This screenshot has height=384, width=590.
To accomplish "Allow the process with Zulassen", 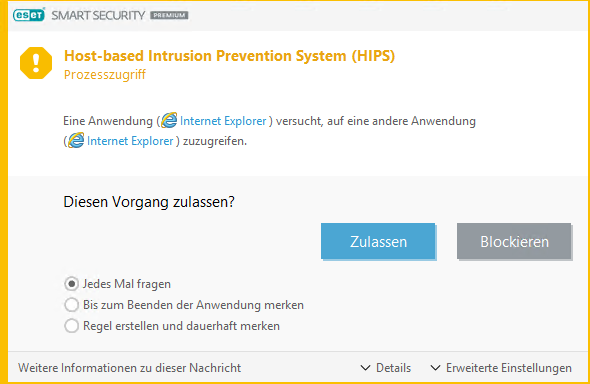I will point(378,241).
